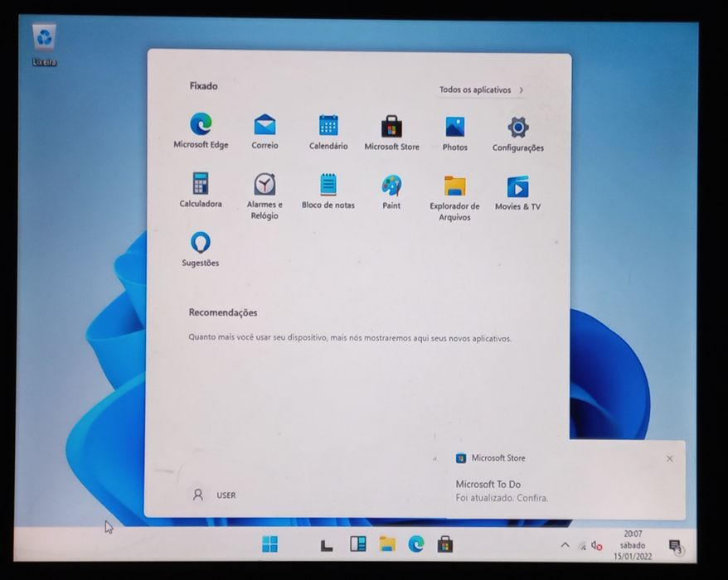Open the notification center icon
The image size is (728, 580).
coord(676,547)
